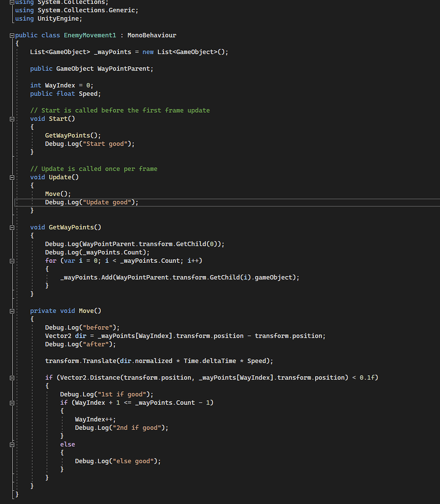Collapse the for loop block
The image size is (440, 504).
coord(12,261)
